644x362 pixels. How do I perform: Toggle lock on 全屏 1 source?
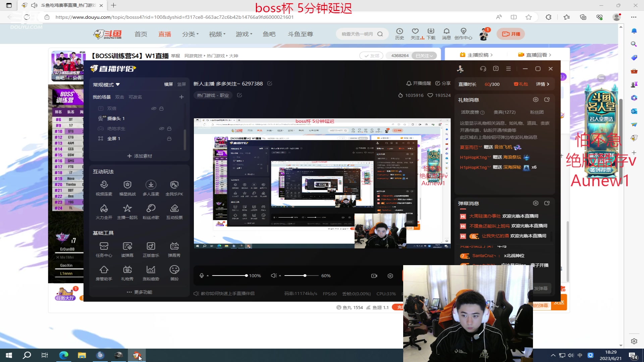(x=169, y=139)
